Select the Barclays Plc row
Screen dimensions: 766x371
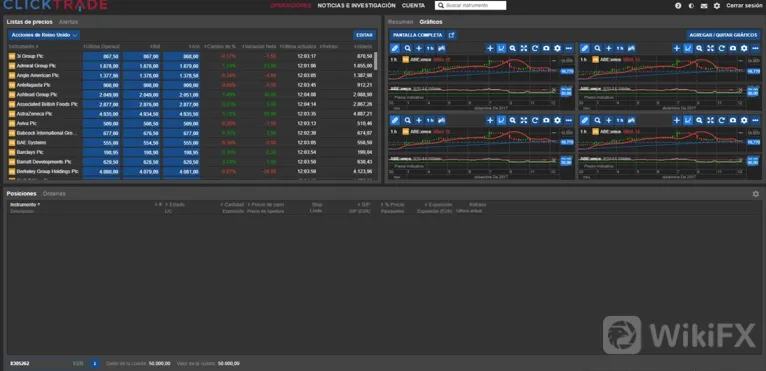[x=191, y=152]
